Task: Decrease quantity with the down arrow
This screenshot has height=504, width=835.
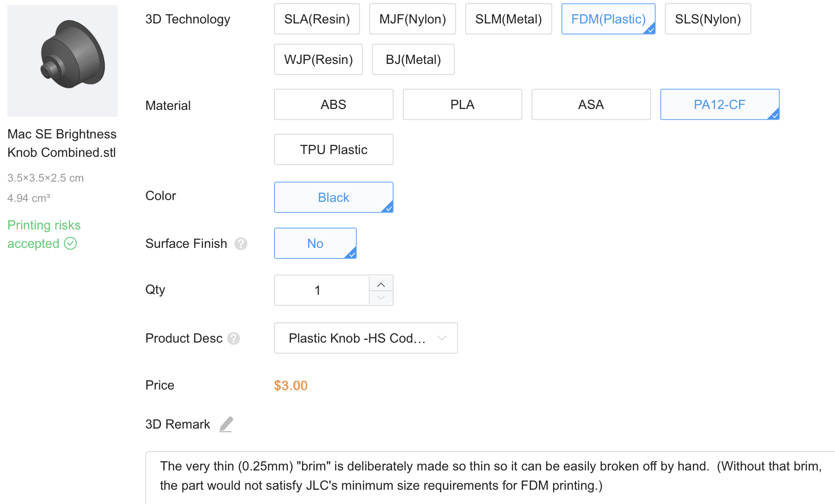Action: click(x=381, y=298)
